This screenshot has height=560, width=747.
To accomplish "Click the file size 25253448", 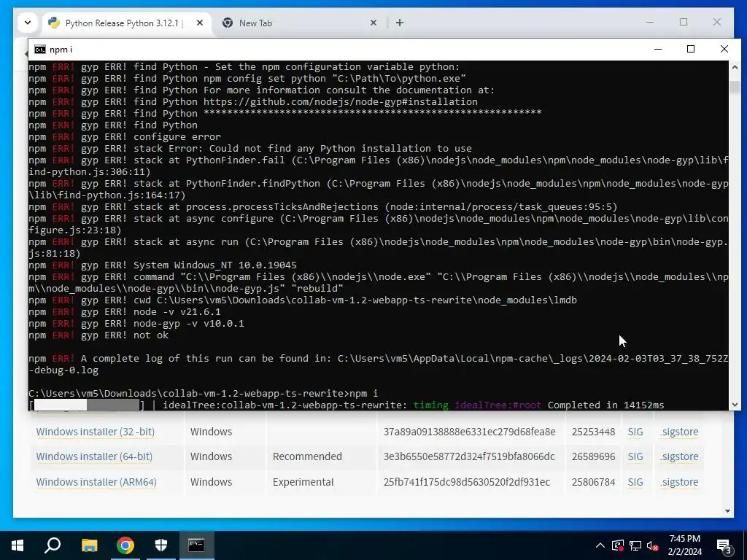I will click(x=593, y=432).
